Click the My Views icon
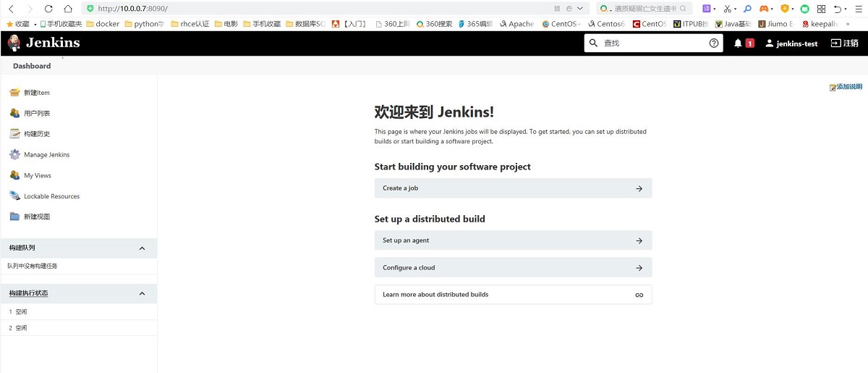This screenshot has height=373, width=868. (x=14, y=175)
